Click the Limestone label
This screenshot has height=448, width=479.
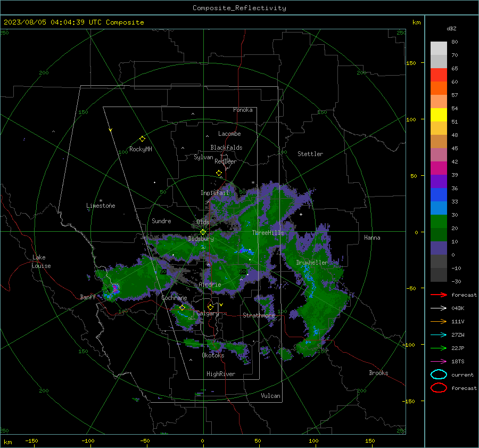tap(101, 206)
